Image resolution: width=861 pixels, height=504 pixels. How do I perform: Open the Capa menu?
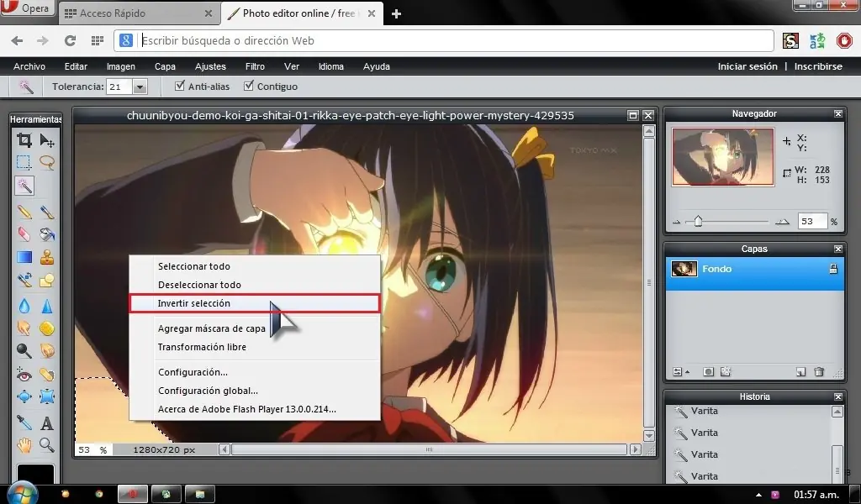(x=165, y=66)
